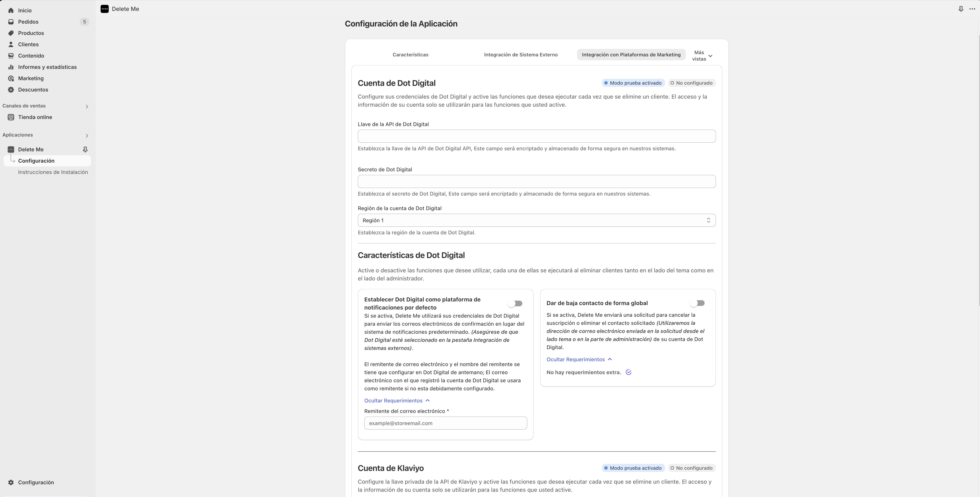Click the Marketing target icon

point(11,78)
